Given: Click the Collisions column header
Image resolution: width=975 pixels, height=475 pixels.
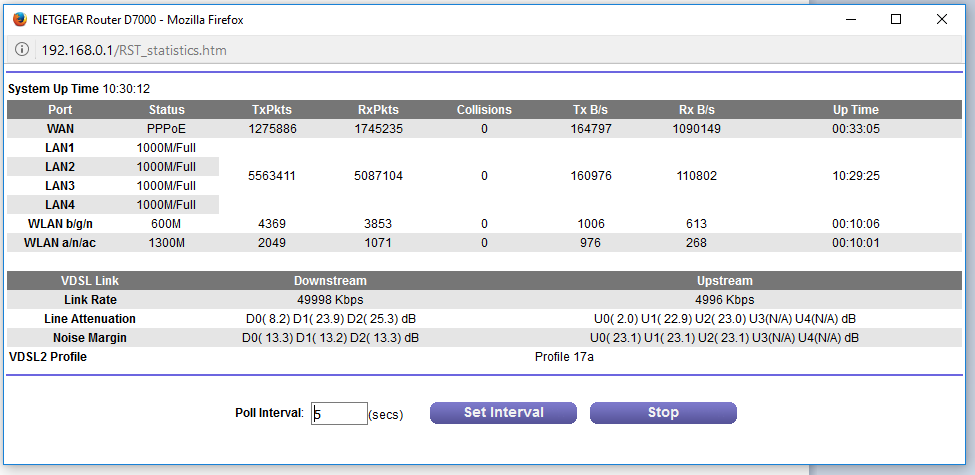Looking at the screenshot, I should coord(484,110).
